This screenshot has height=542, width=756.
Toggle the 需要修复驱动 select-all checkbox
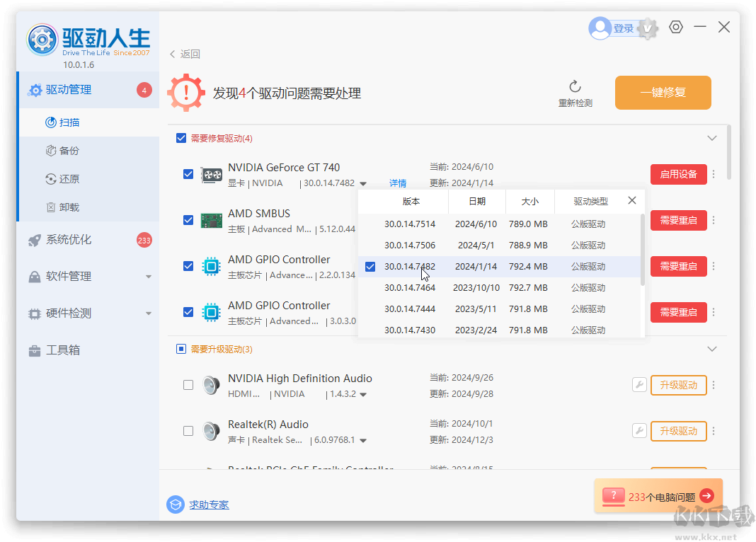click(181, 139)
